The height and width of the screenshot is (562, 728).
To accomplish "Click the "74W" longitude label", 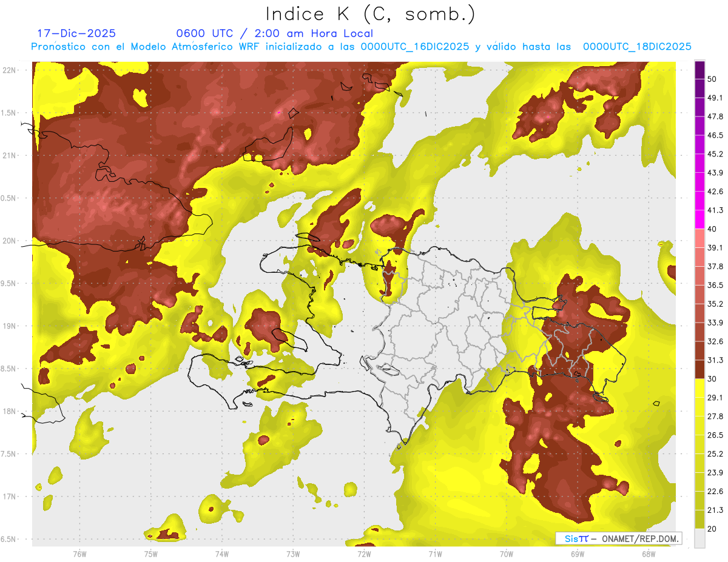I will (221, 554).
